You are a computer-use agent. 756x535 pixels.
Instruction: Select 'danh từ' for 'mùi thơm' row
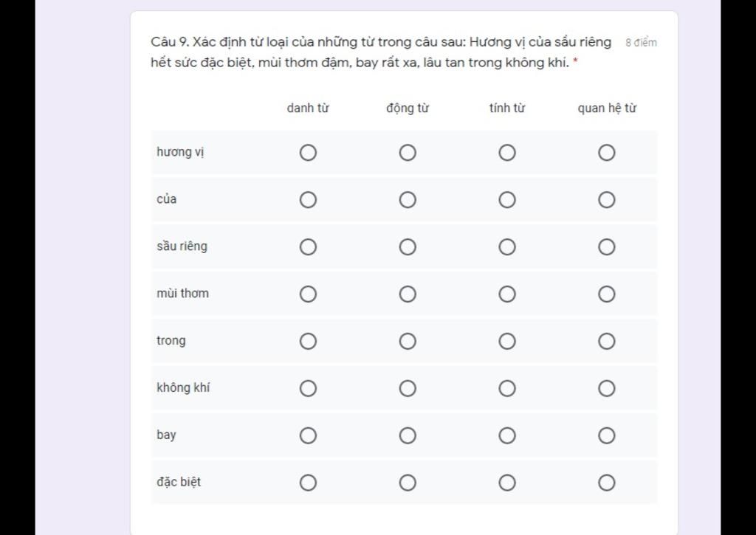click(308, 294)
